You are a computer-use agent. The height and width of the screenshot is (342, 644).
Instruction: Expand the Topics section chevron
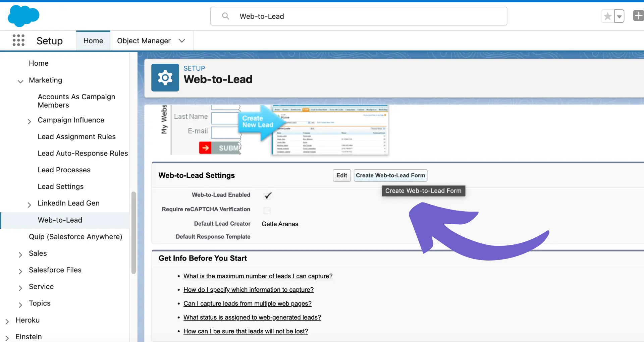(x=20, y=304)
